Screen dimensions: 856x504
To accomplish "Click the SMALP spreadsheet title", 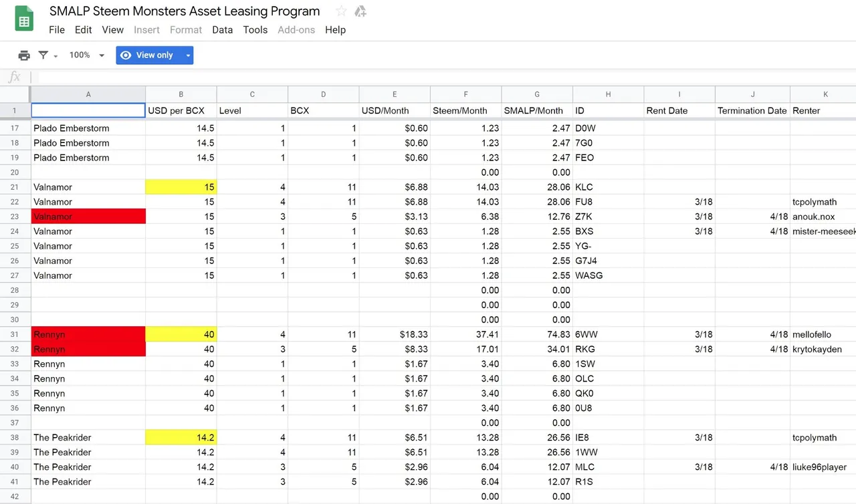I will [x=185, y=11].
